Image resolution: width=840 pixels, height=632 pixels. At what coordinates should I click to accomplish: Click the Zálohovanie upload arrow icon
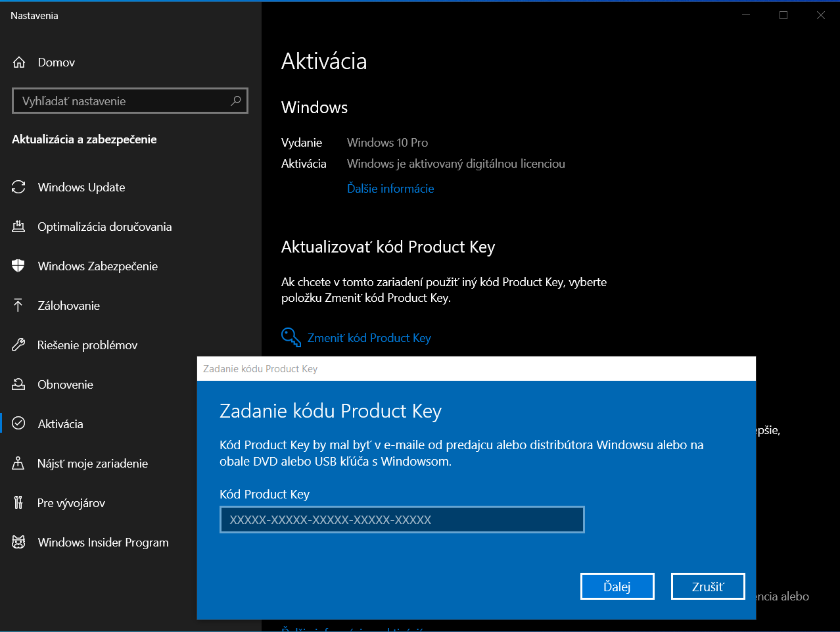(18, 306)
